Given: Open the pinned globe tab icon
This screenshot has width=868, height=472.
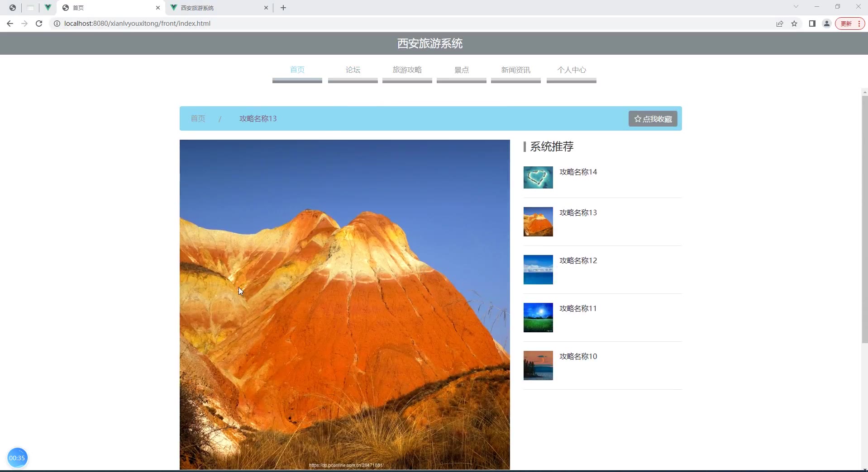Looking at the screenshot, I should 13,8.
